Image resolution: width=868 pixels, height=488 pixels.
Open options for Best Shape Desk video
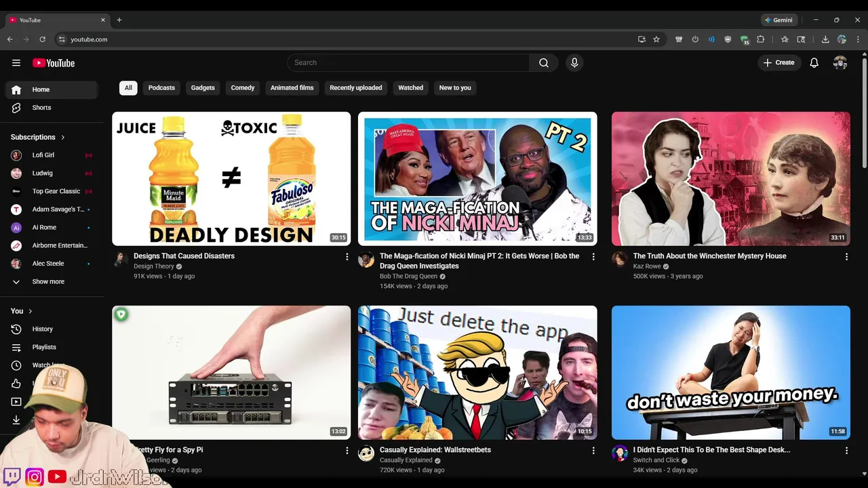click(x=846, y=451)
